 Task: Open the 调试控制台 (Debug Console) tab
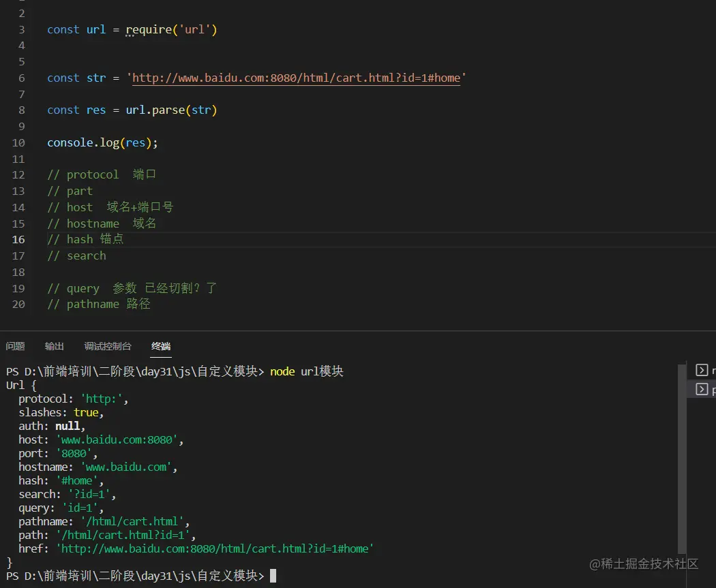[x=107, y=346]
